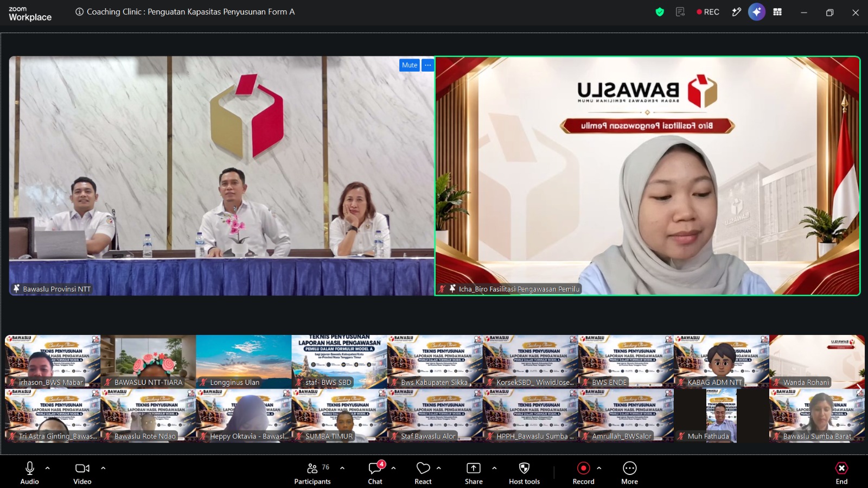Click the Zoom Workplace logo

click(x=30, y=14)
